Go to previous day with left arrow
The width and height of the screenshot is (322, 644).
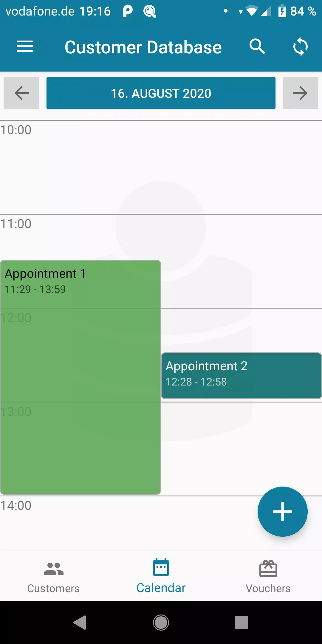coord(21,93)
